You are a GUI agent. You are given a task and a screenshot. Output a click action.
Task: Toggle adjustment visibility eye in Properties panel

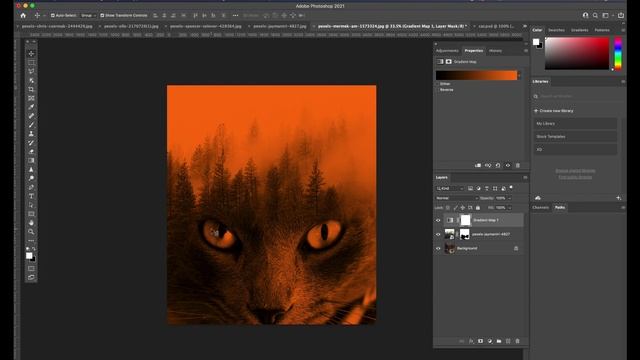click(508, 165)
